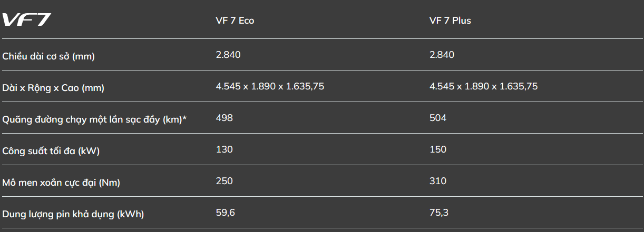
Task: Click the Plus range value 504
Action: point(438,118)
